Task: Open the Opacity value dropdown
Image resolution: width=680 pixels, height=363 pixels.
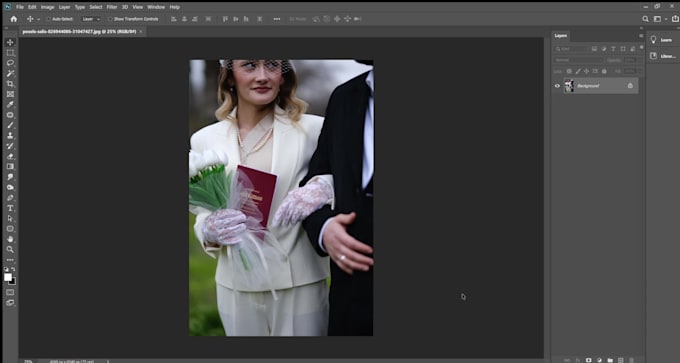Action: pyautogui.click(x=630, y=60)
